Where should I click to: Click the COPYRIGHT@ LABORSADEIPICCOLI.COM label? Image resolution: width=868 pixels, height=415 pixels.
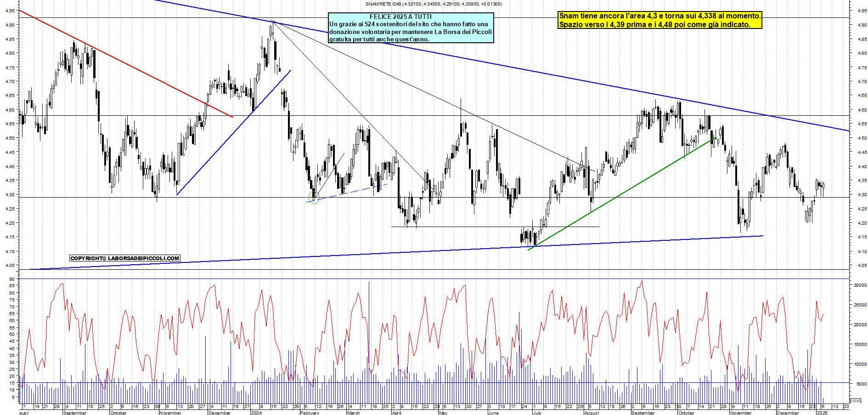point(125,258)
